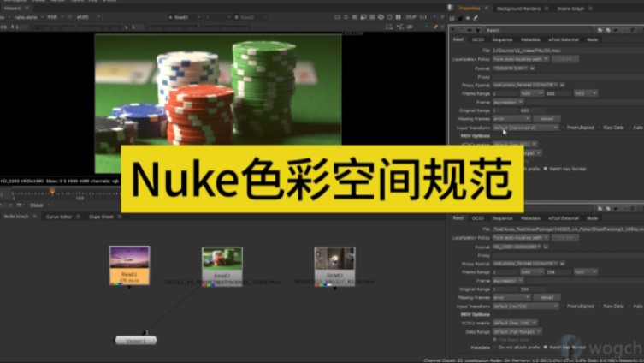Open the YCbCr matrix dropdown in lower panel

(x=515, y=323)
